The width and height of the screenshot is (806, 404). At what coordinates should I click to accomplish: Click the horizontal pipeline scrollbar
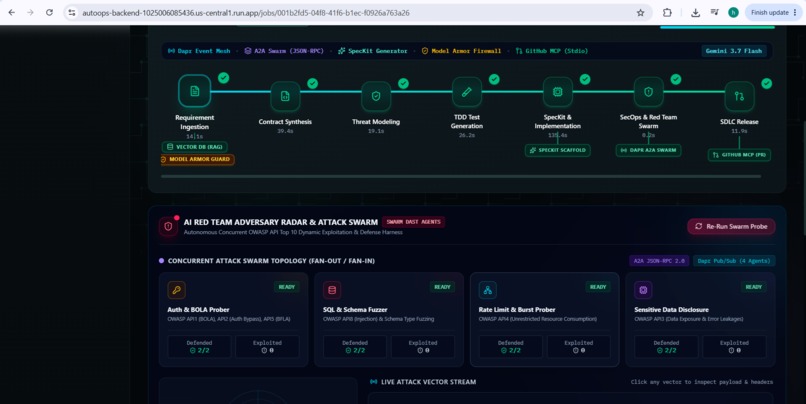point(461,176)
